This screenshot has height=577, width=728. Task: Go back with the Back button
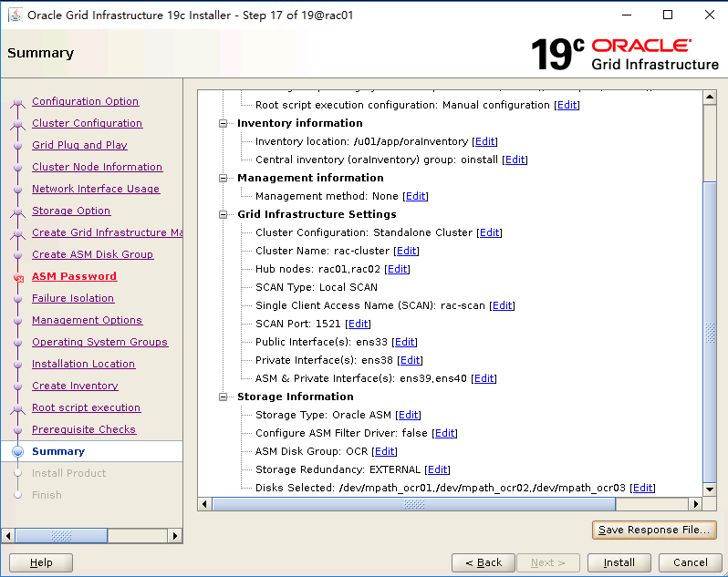pyautogui.click(x=484, y=562)
